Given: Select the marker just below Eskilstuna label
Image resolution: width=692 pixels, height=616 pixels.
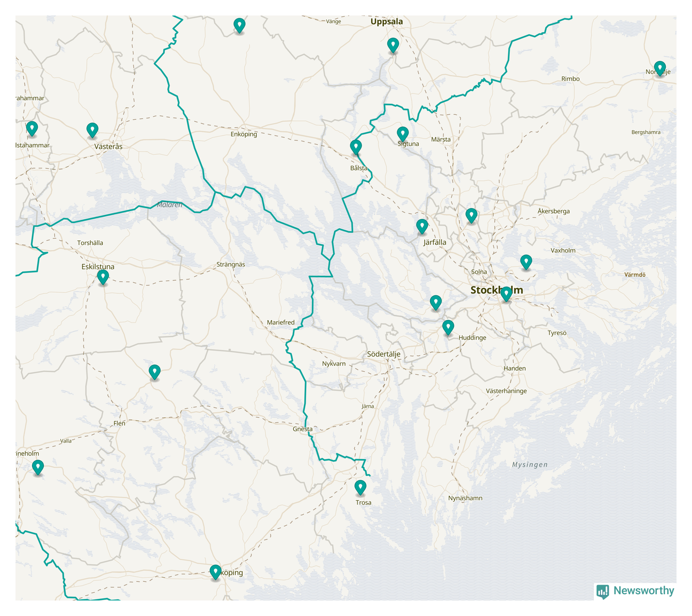Looking at the screenshot, I should pos(103,277).
